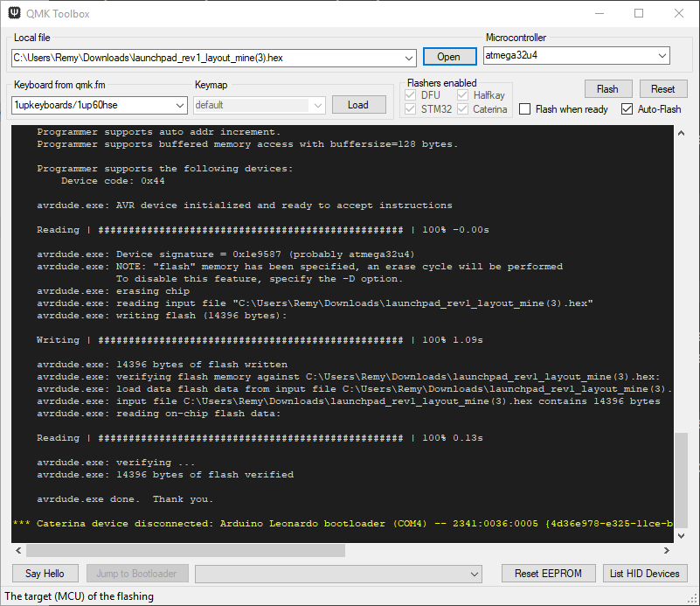Click the "14396 bytes of flash written" log line
The image size is (700, 606).
click(x=162, y=365)
